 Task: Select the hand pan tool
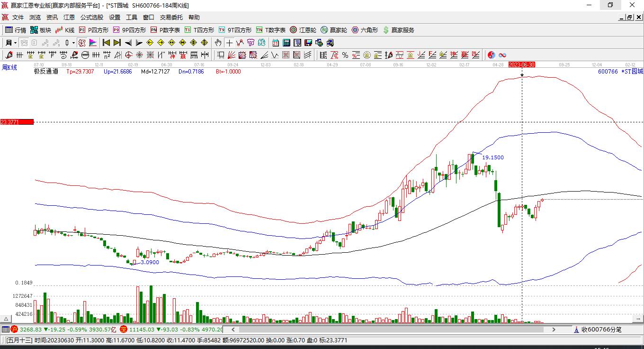(x=218, y=43)
